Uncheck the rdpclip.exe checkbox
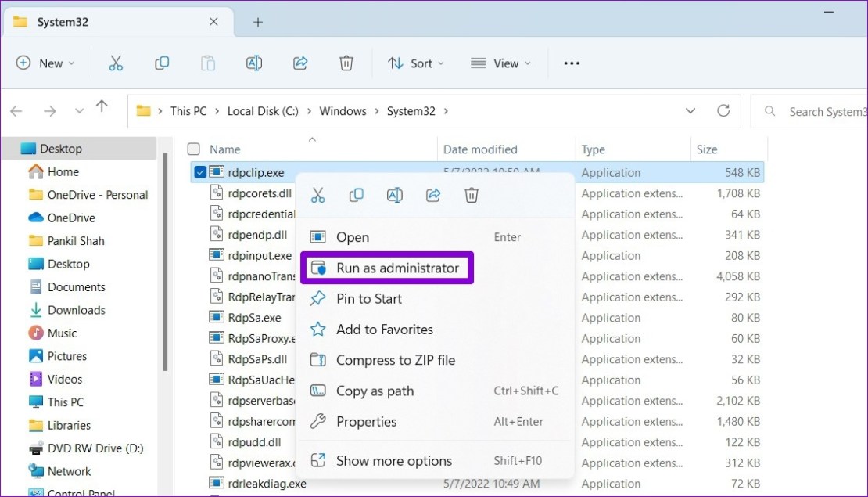Viewport: 868px width, 497px height. tap(200, 172)
